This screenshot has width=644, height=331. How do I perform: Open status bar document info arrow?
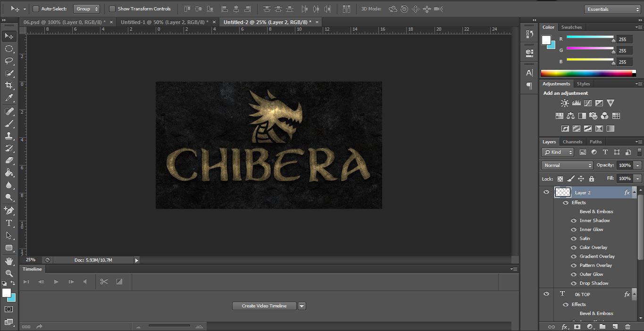137,260
